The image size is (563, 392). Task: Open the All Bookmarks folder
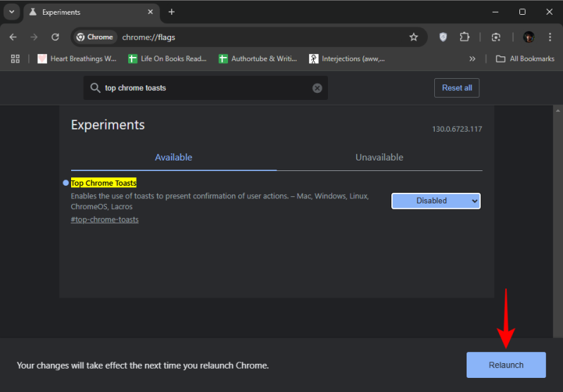525,58
